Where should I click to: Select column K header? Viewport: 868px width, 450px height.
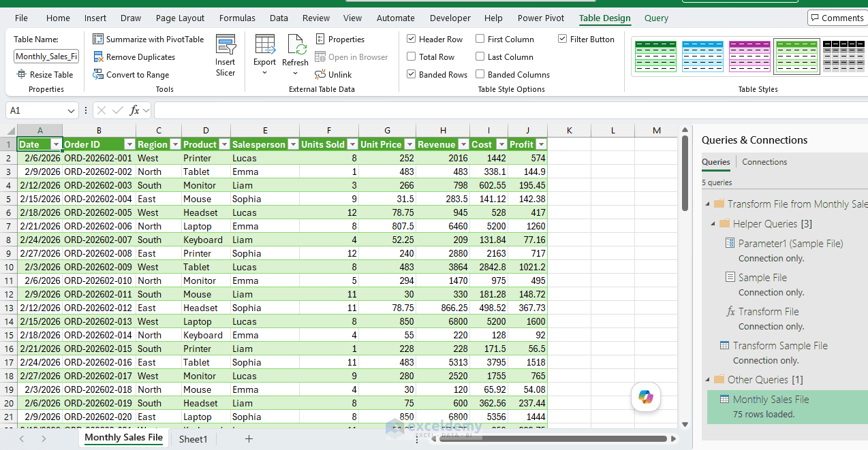pos(569,131)
